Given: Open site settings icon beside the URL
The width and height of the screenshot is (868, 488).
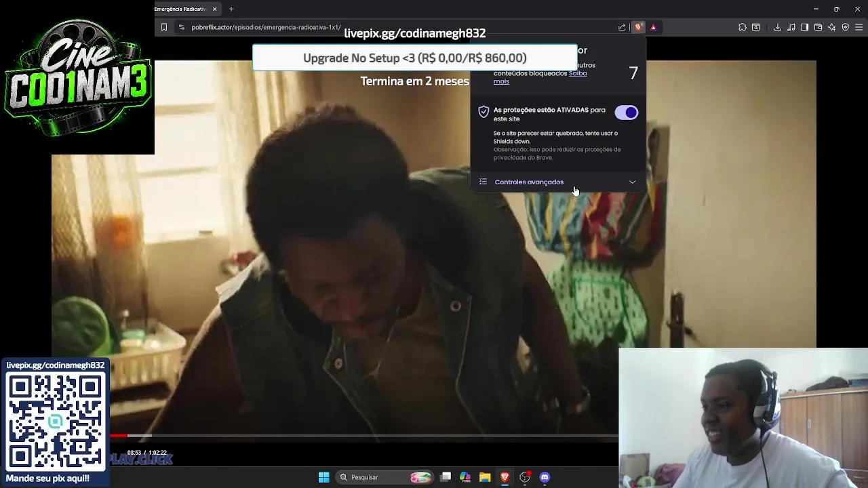Looking at the screenshot, I should [181, 27].
